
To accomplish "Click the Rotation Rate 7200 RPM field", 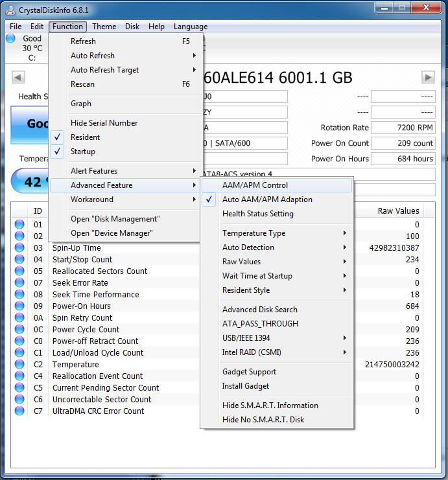I will coord(403,128).
